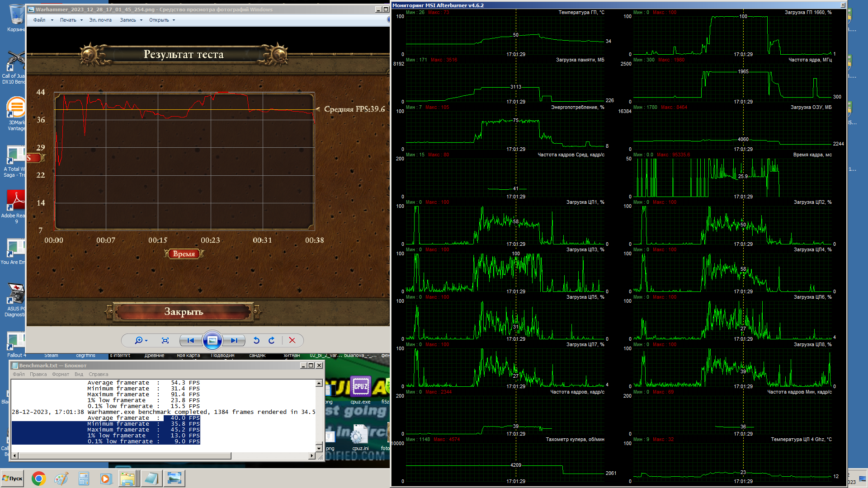Skip to the next photo
The width and height of the screenshot is (868, 488).
click(234, 341)
